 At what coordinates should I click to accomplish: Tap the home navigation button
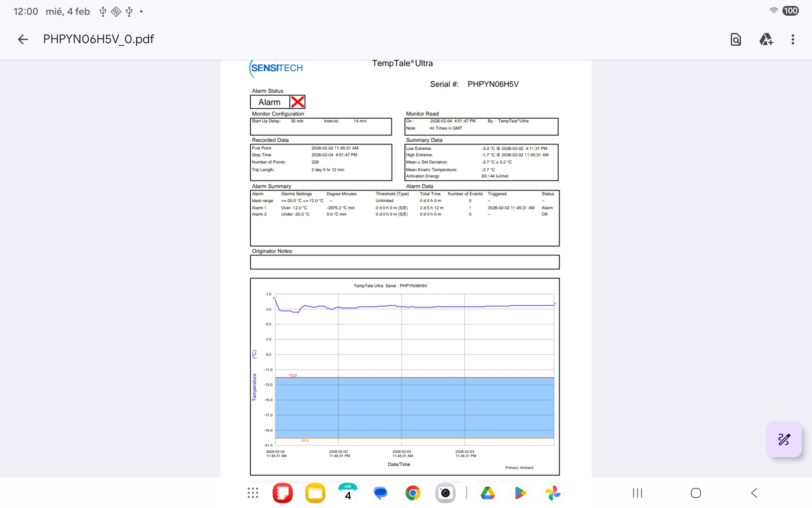point(696,493)
